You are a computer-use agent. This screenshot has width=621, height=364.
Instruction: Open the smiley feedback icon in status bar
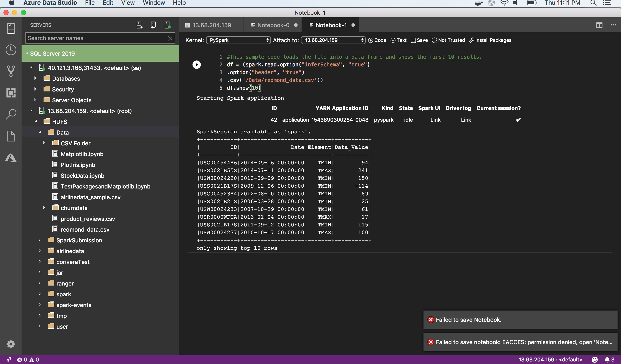[595, 360]
